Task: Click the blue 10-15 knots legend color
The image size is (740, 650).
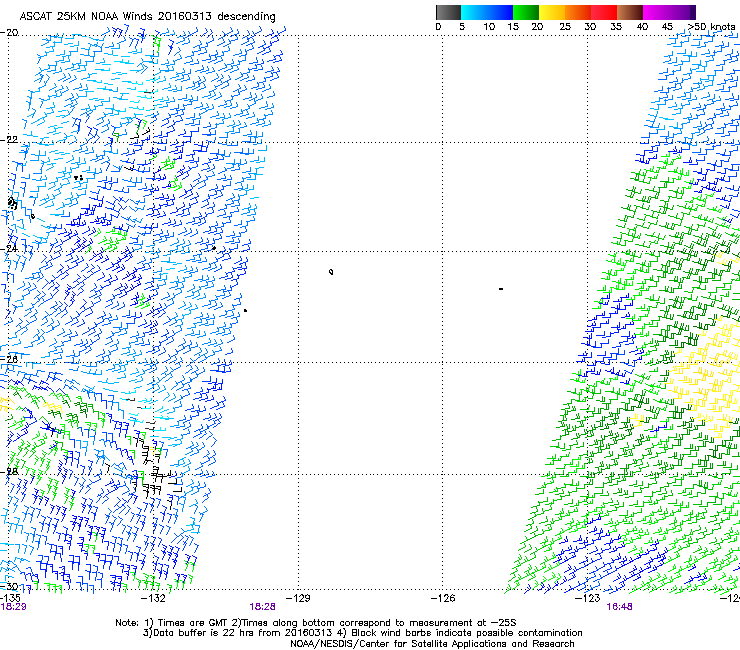Action: [x=500, y=12]
